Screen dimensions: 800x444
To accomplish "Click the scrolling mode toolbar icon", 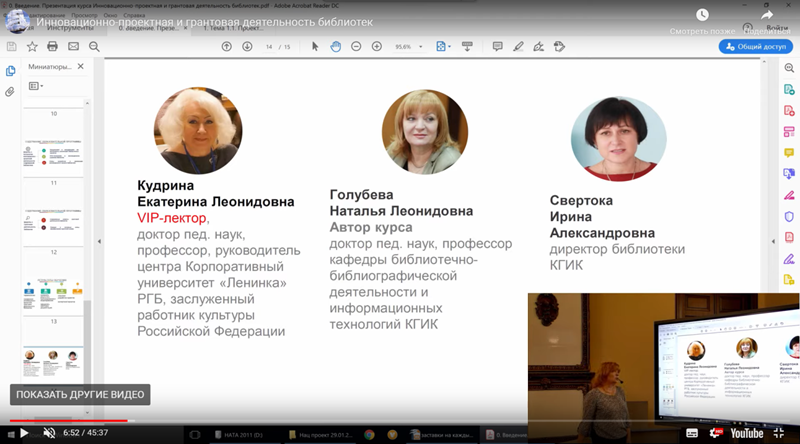I will click(467, 46).
